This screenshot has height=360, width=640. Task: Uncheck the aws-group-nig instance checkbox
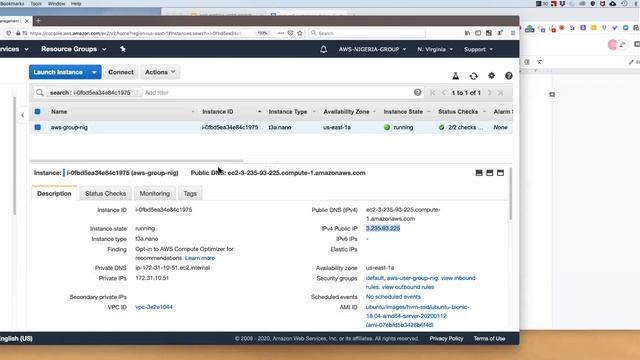point(38,127)
